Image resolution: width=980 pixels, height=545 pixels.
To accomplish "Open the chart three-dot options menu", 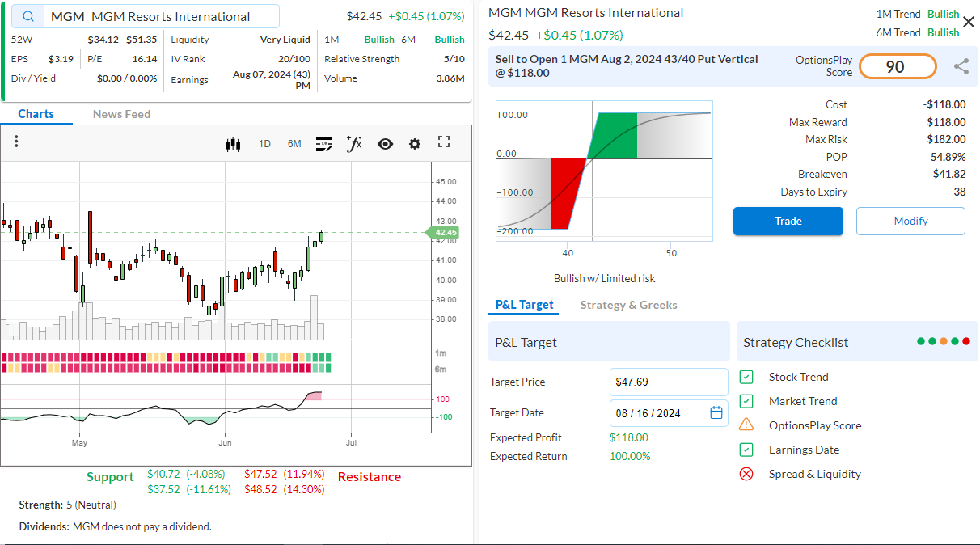I will click(x=16, y=142).
